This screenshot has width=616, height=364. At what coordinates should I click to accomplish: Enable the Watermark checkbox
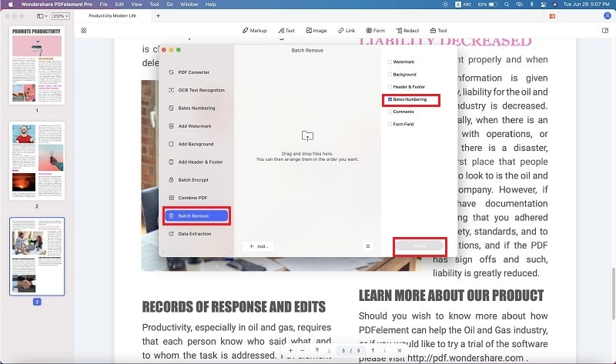[390, 62]
